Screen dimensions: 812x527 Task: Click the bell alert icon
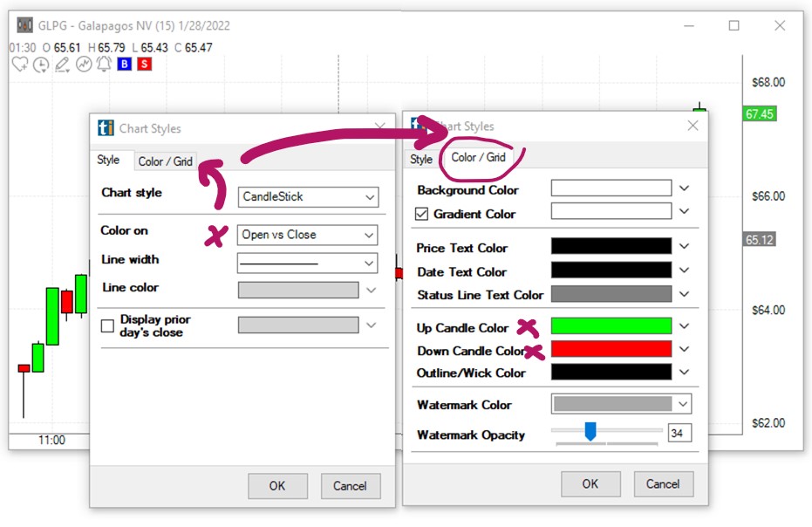click(104, 65)
